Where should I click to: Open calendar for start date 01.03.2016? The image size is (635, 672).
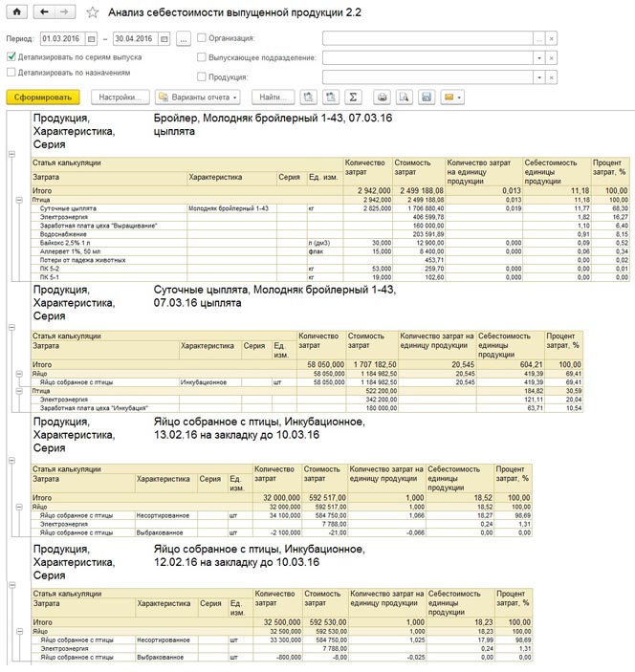(x=91, y=39)
